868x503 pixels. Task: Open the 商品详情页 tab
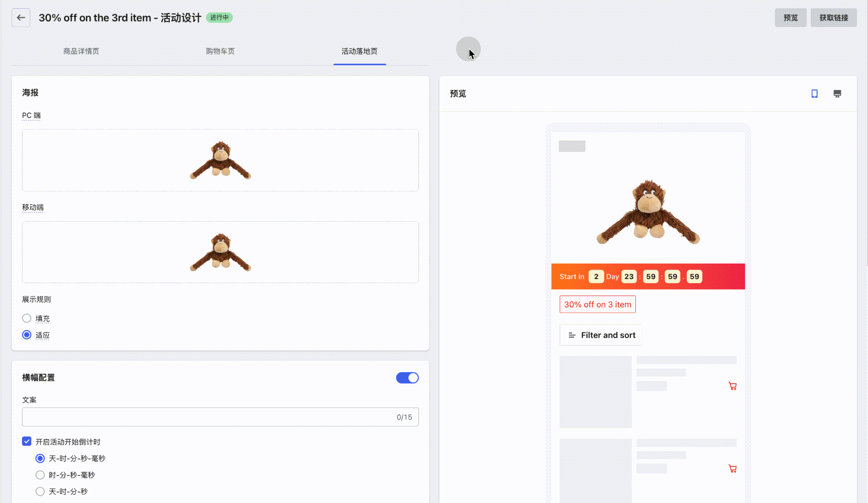click(x=81, y=51)
